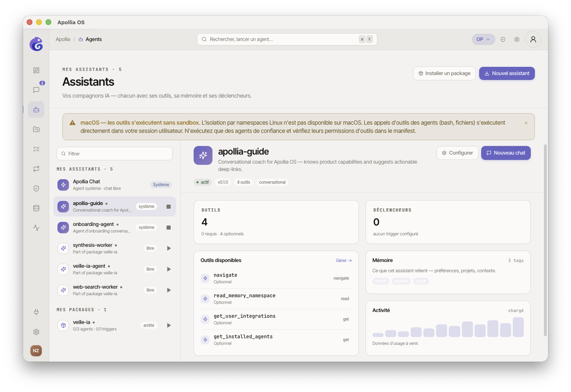Click the actif status tag

tap(203, 182)
